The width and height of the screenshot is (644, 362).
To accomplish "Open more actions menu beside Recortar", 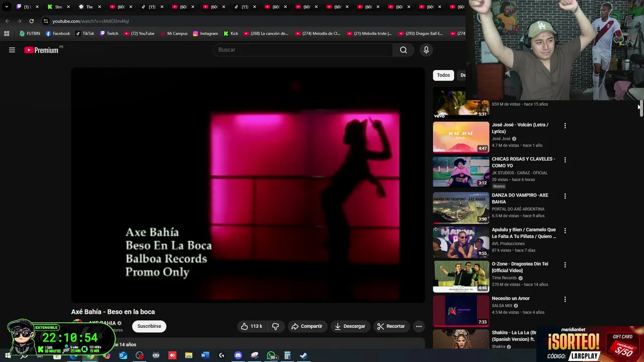I will pyautogui.click(x=419, y=326).
